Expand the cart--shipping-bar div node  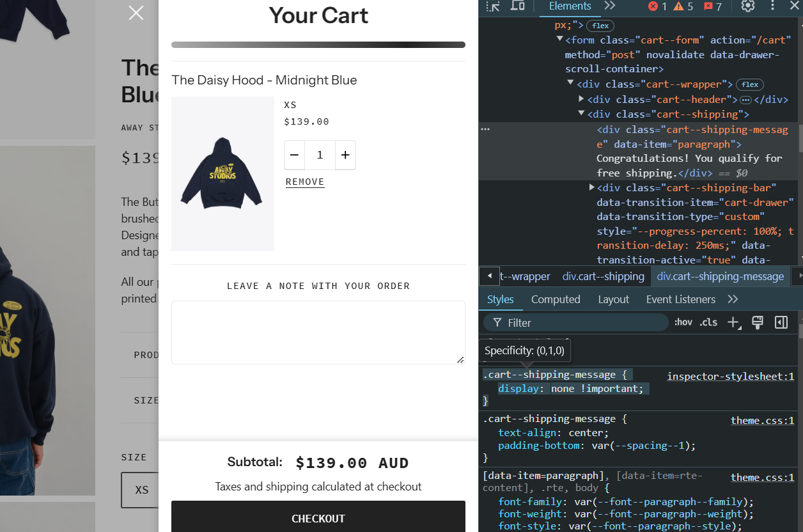click(x=591, y=187)
